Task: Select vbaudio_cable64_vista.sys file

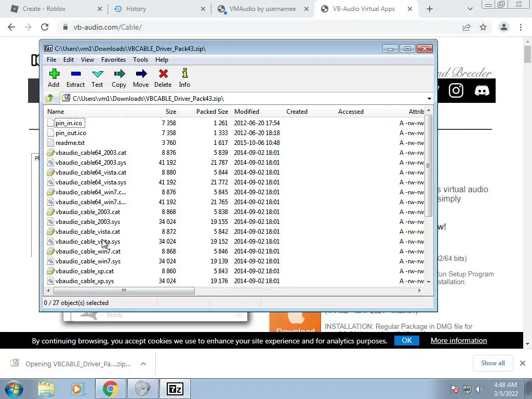Action: 91,182
